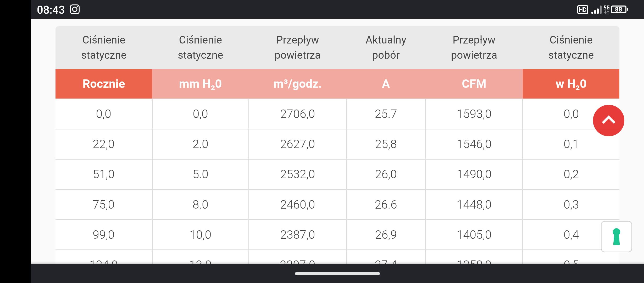Tap the 99,0 static pressure cell
This screenshot has width=644, height=283.
tap(104, 235)
